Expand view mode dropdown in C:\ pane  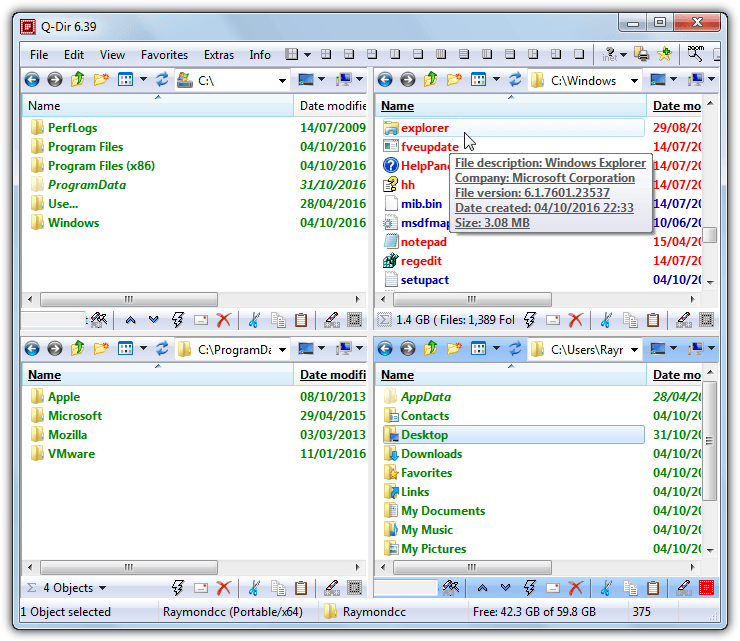coord(143,79)
